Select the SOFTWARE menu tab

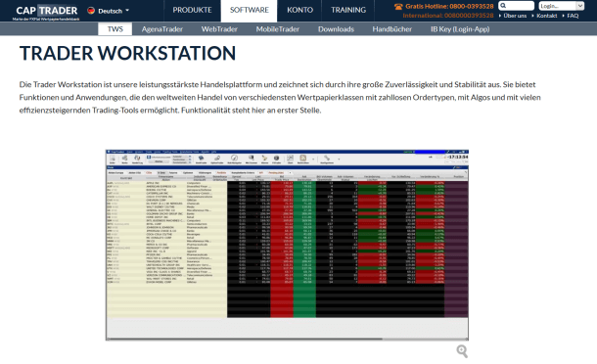pyautogui.click(x=249, y=11)
